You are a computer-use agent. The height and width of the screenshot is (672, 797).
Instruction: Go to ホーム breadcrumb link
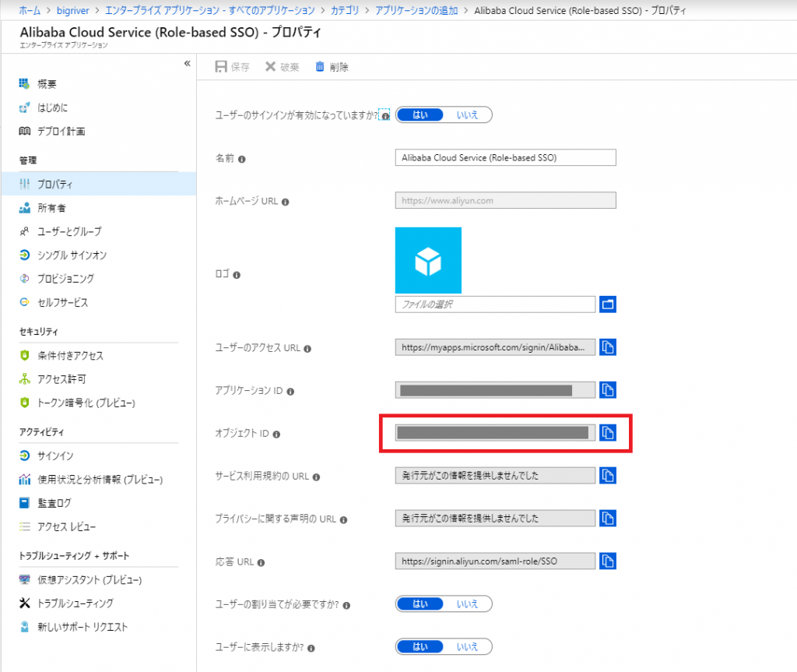[x=30, y=10]
